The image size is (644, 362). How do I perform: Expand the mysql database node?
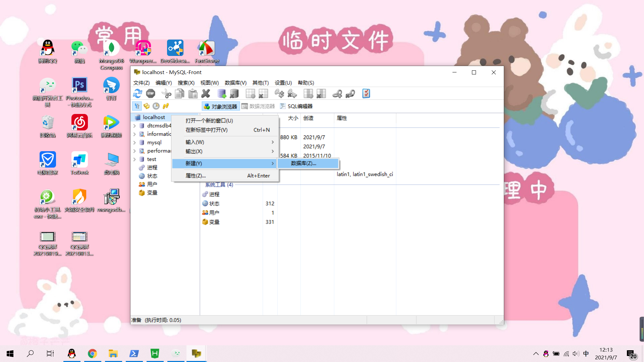click(x=135, y=142)
